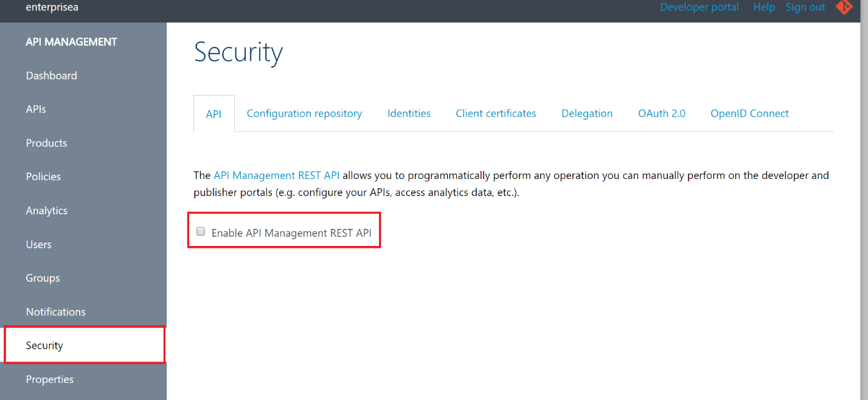The width and height of the screenshot is (868, 400).
Task: Switch to the Configuration repository tab
Action: (x=304, y=113)
